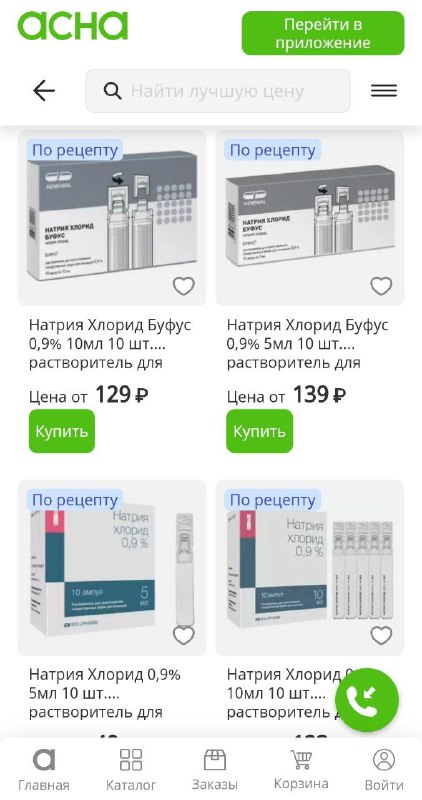Tap the green callback phone button
The image size is (422, 800).
(x=367, y=700)
